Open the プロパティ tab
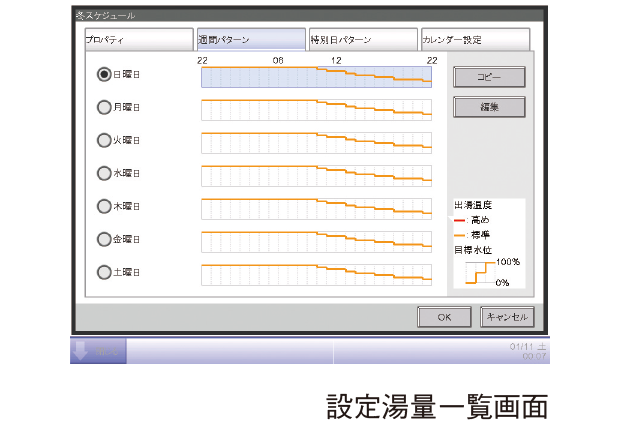The height and width of the screenshot is (426, 620). coord(139,40)
